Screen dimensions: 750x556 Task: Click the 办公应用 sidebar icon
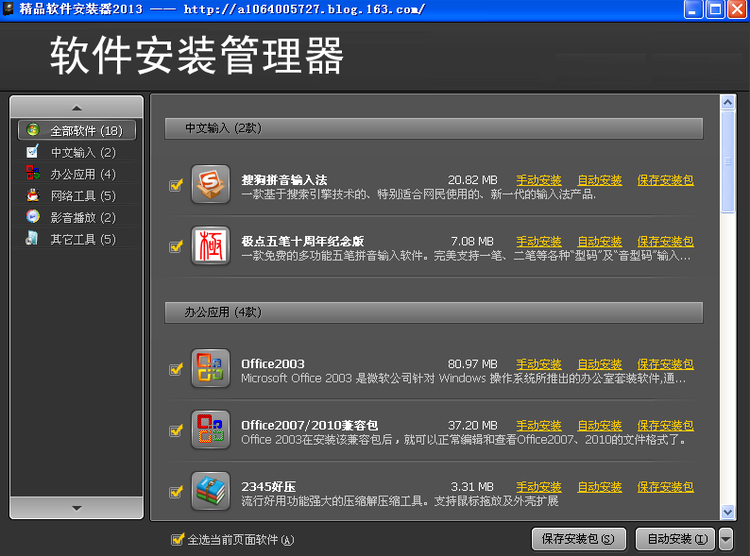pos(33,173)
